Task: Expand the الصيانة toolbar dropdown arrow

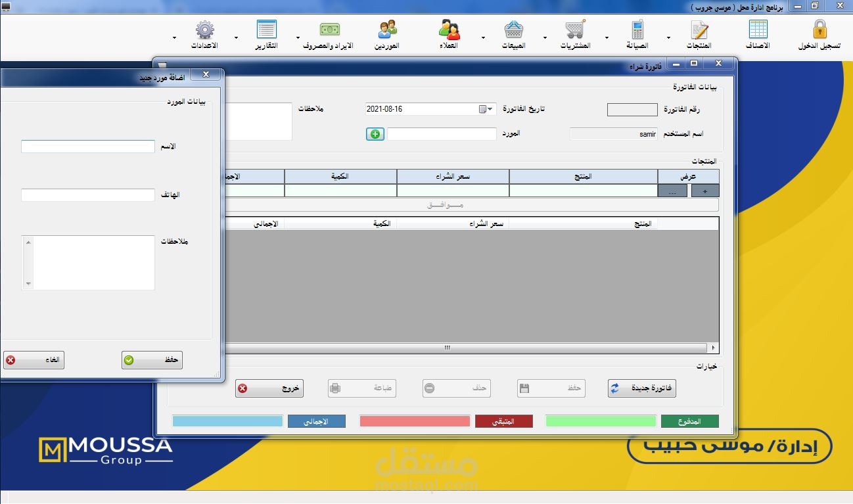Action: (607, 37)
